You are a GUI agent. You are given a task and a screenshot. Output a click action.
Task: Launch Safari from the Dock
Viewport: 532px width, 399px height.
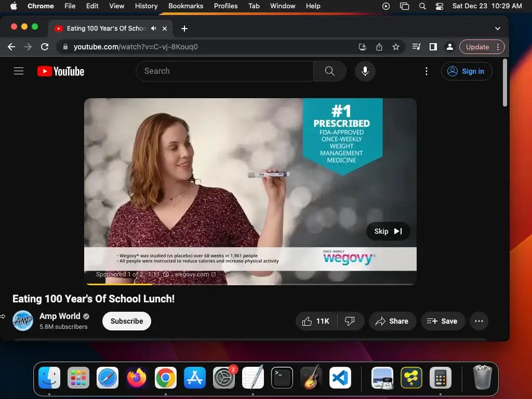pos(108,378)
